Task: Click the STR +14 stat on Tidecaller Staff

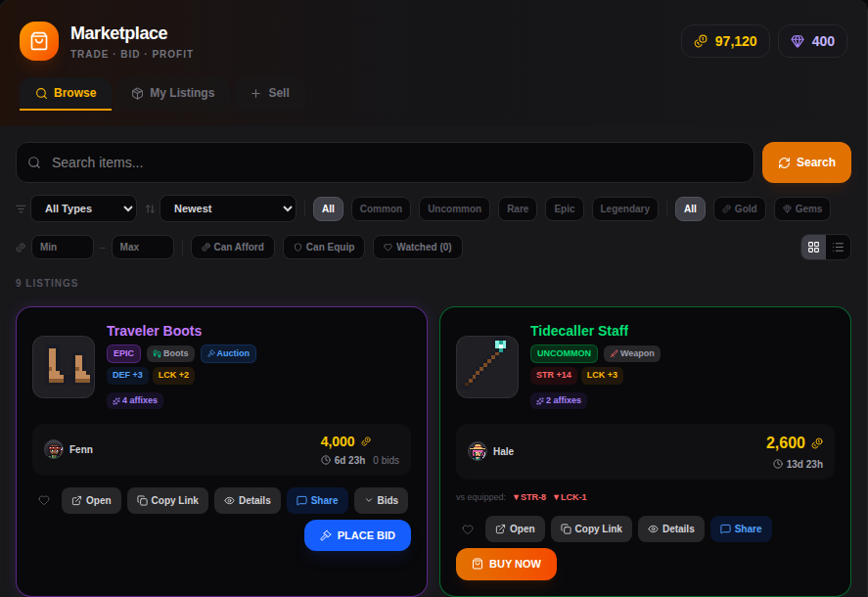Action: click(x=554, y=375)
